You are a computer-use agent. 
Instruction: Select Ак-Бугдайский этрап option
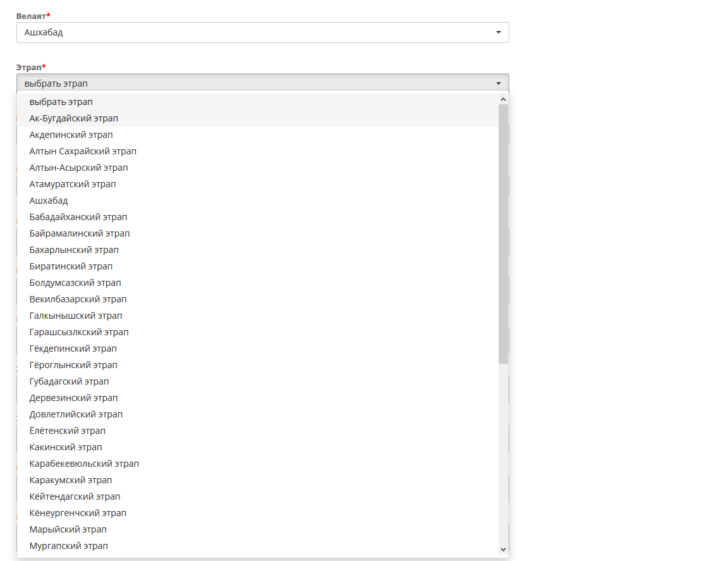pyautogui.click(x=258, y=118)
